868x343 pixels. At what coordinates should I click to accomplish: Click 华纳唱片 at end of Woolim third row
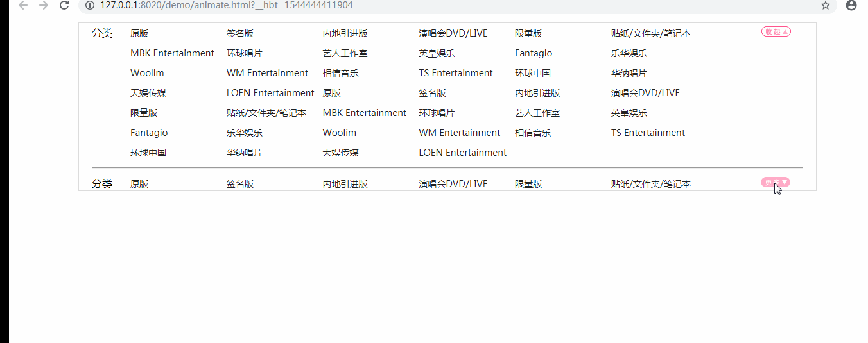629,73
